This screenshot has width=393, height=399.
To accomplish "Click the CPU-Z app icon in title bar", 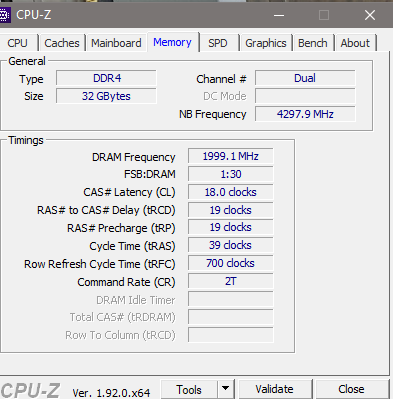I will point(4,15).
